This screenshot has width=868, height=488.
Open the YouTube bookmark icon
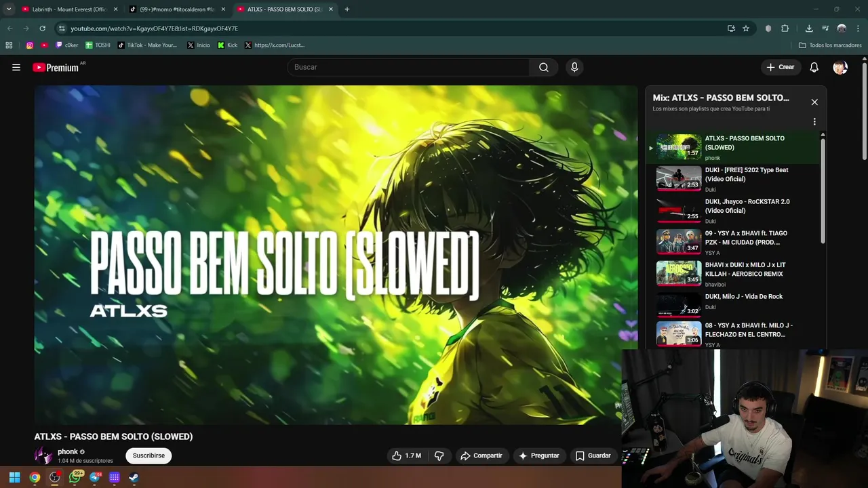point(45,45)
